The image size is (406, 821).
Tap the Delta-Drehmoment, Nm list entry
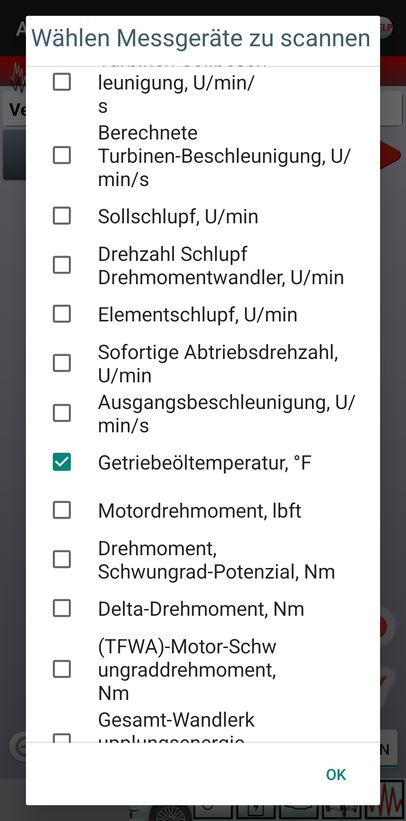coord(201,609)
